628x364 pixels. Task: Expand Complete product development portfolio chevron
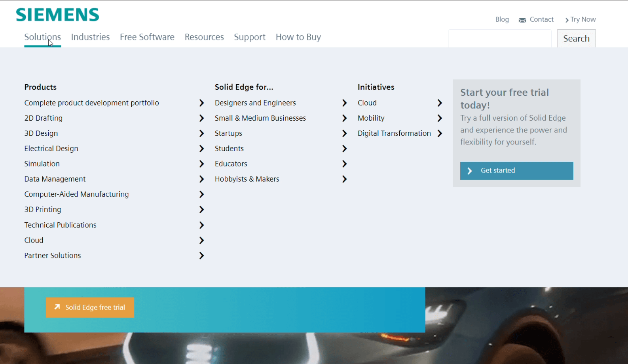pyautogui.click(x=201, y=103)
